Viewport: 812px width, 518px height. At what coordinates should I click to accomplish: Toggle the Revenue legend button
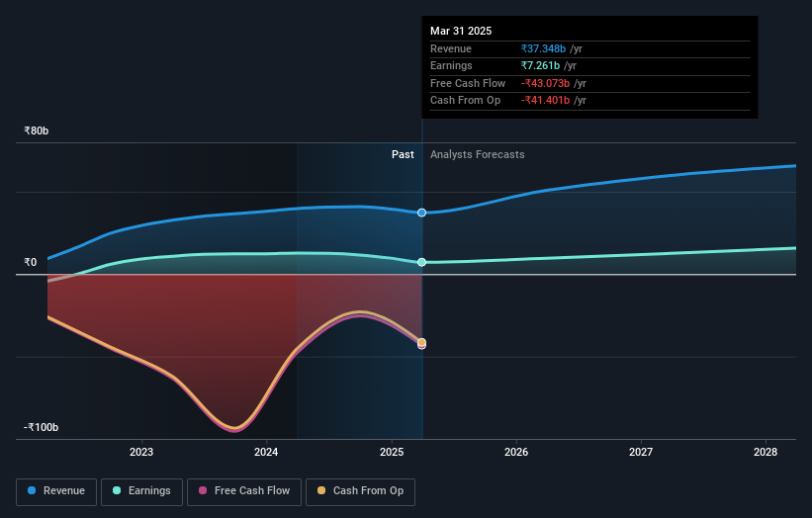coord(56,491)
